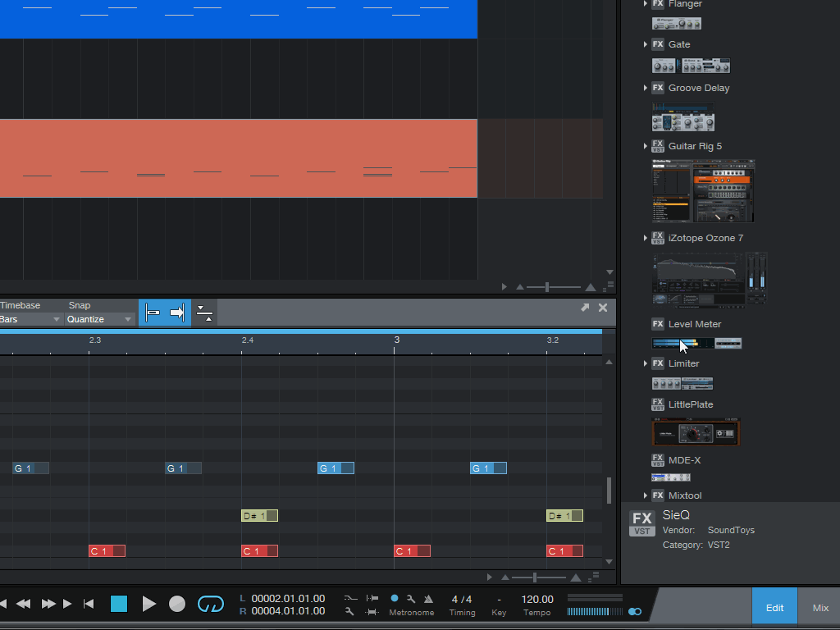Click the Groove Delay thumbnail image
The image size is (840, 630).
(683, 116)
